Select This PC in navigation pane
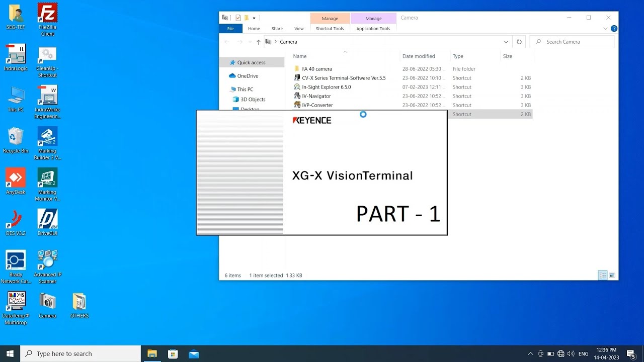The image size is (644, 362). [x=245, y=89]
